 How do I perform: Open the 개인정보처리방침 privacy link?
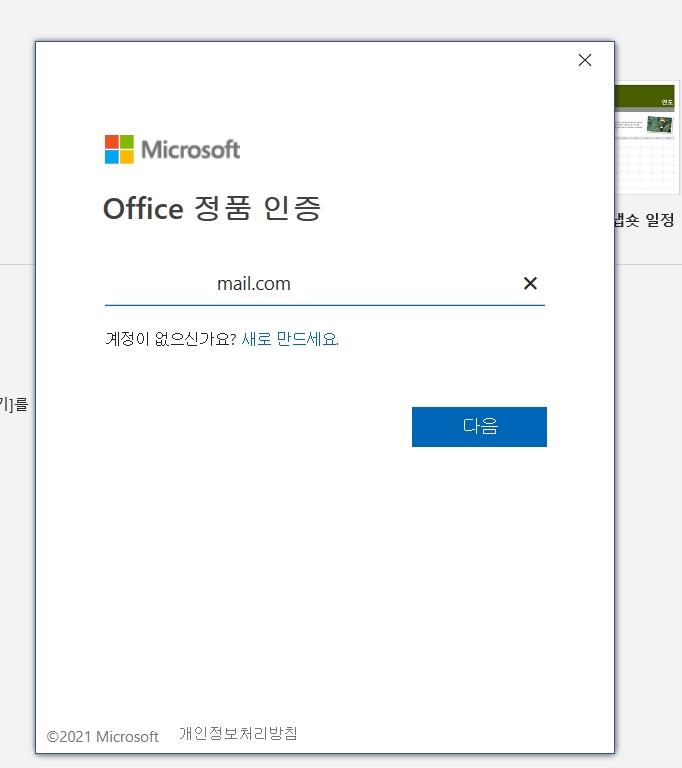pos(238,733)
